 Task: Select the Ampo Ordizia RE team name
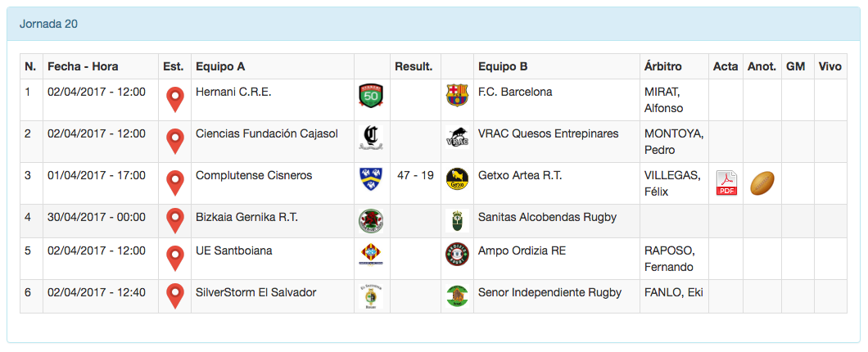[x=522, y=250]
